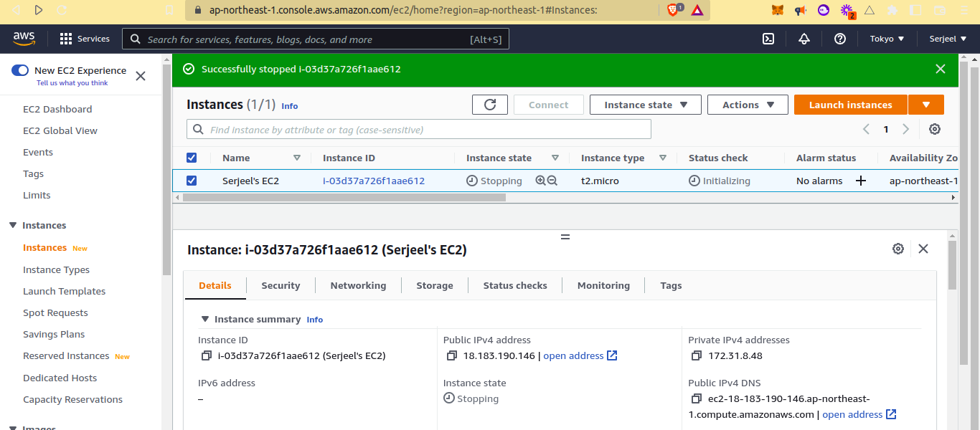Go to previous page of instances
Viewport: 980px width, 430px height.
[866, 129]
